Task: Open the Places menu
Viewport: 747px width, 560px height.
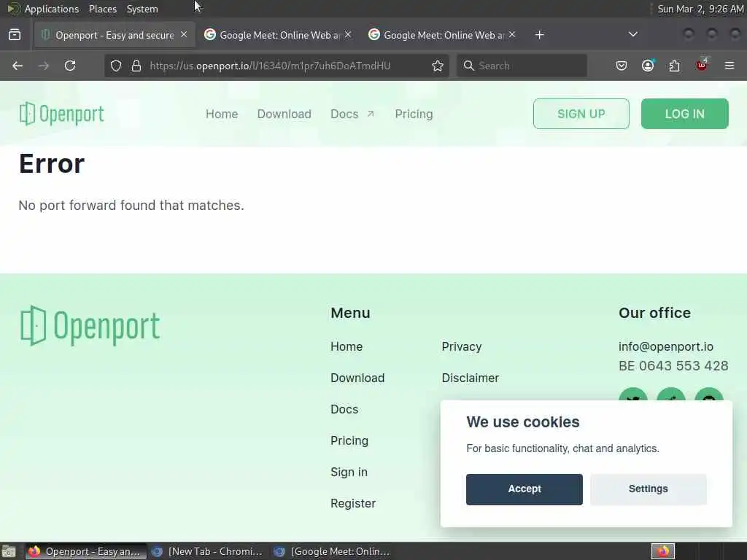Action: pyautogui.click(x=102, y=9)
